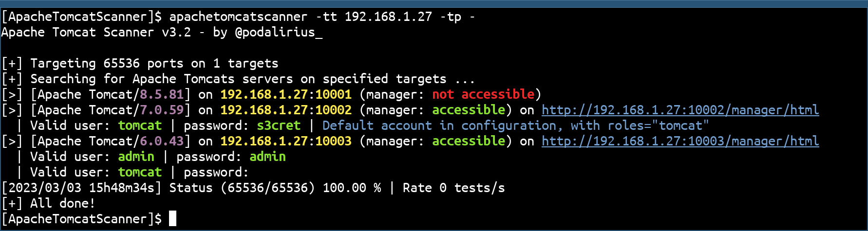
Task: Click the Tomcat version 7.0.59 text
Action: (162, 110)
